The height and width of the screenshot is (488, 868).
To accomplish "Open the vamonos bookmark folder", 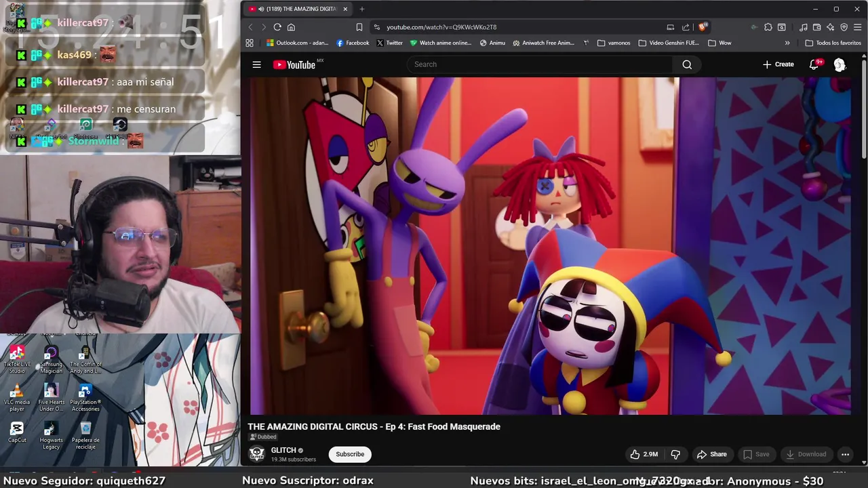I will pyautogui.click(x=614, y=43).
